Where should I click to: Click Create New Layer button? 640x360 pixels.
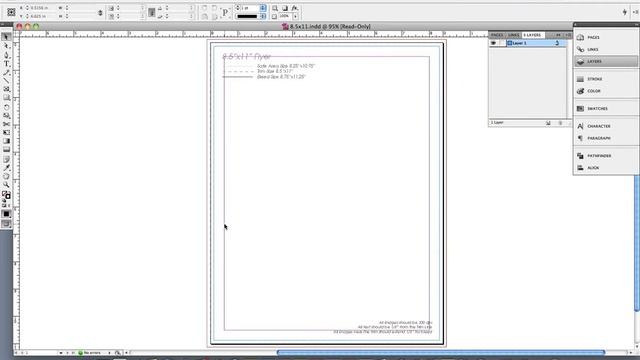pyautogui.click(x=549, y=123)
